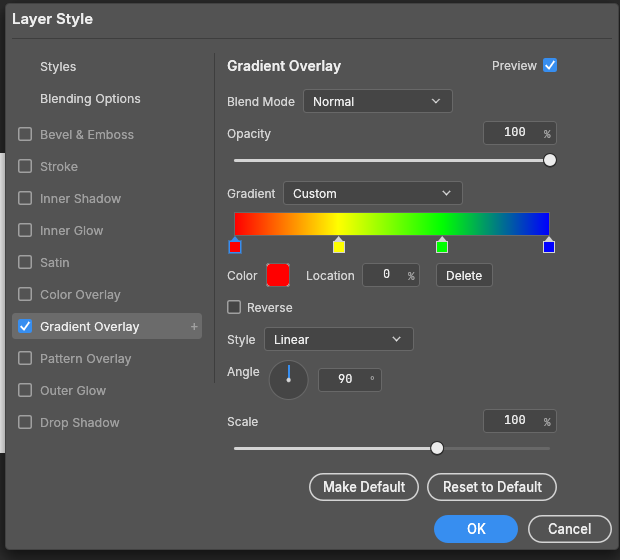Screen dimensions: 620x560
Task: Enable the Drop Shadow checkbox
Action: (25, 422)
